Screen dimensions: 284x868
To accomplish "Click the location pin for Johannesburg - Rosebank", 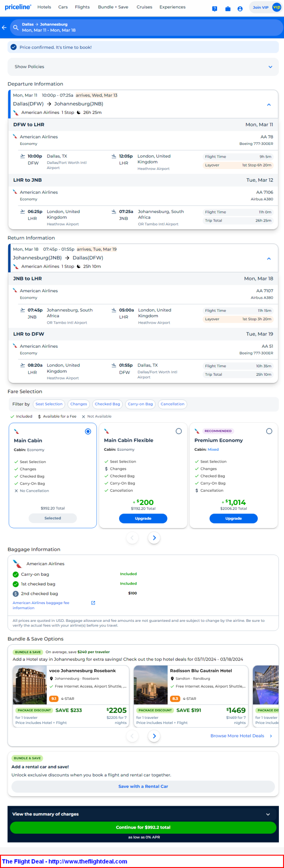I will [x=51, y=679].
